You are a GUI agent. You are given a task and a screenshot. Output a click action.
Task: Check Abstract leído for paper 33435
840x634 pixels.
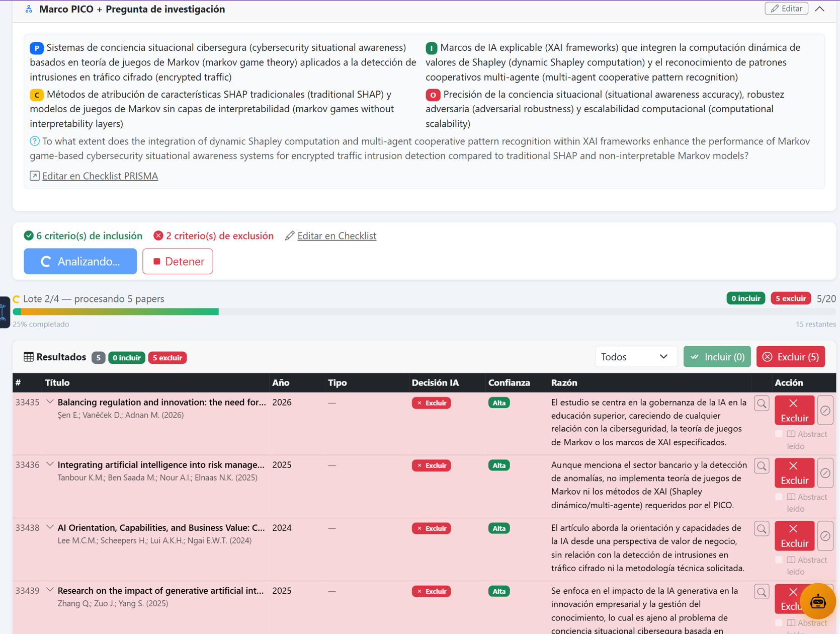779,434
